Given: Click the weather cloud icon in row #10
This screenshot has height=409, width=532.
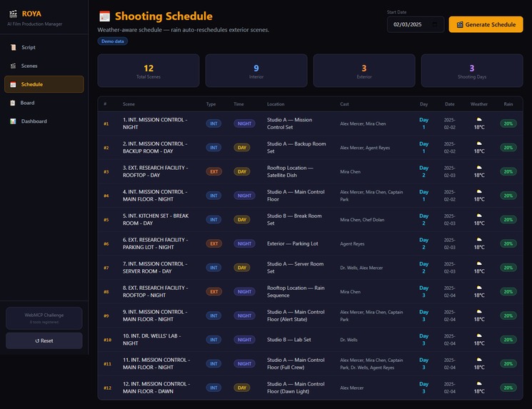Looking at the screenshot, I should point(479,335).
